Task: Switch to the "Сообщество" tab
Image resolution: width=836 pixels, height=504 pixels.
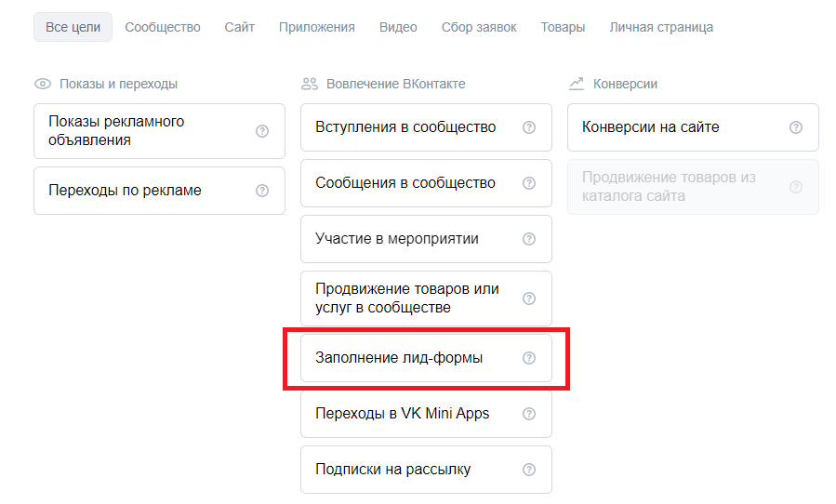Action: point(163,27)
